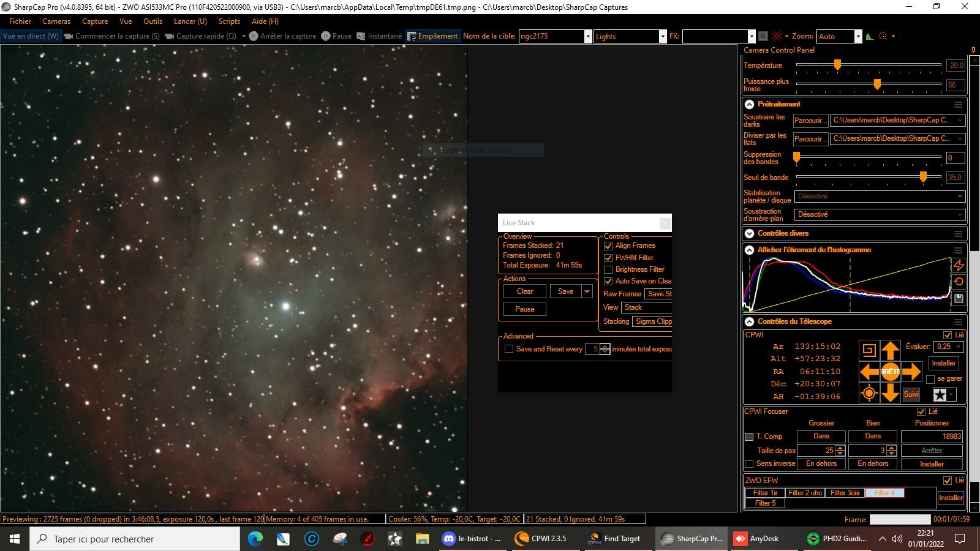The height and width of the screenshot is (551, 980).
Task: Open the FX effects dropdown
Action: click(752, 37)
